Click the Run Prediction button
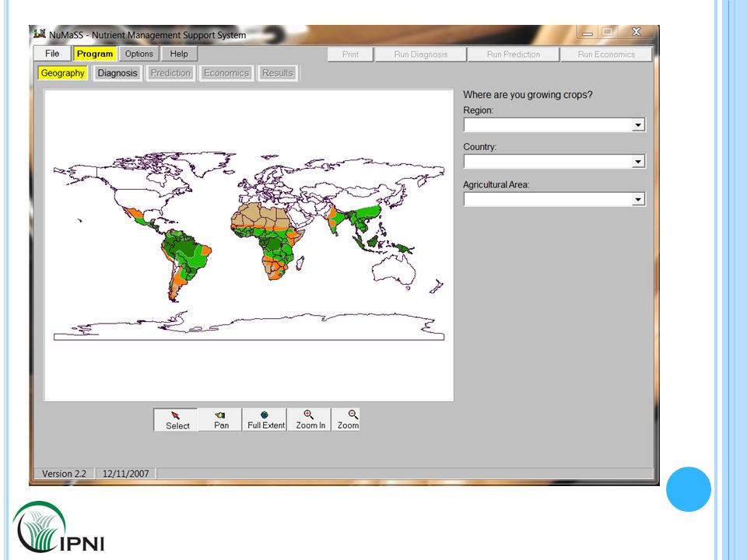This screenshot has width=747, height=560. pyautogui.click(x=514, y=54)
